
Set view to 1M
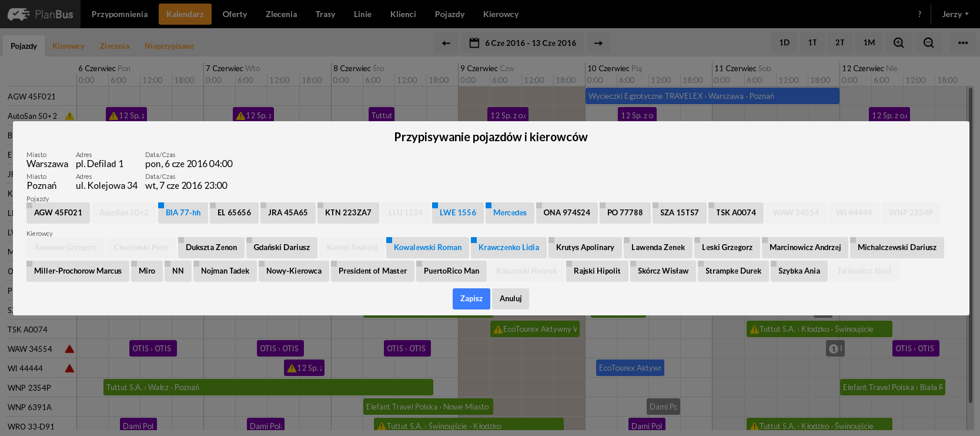[869, 43]
